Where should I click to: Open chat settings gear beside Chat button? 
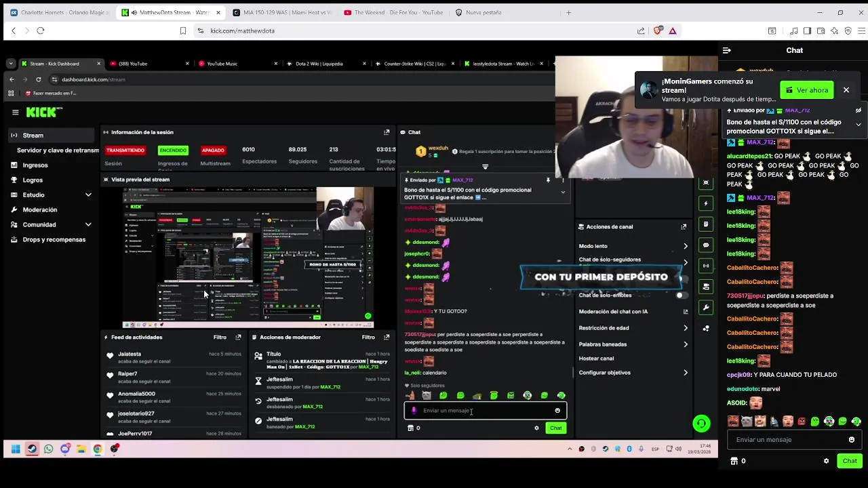tap(826, 461)
